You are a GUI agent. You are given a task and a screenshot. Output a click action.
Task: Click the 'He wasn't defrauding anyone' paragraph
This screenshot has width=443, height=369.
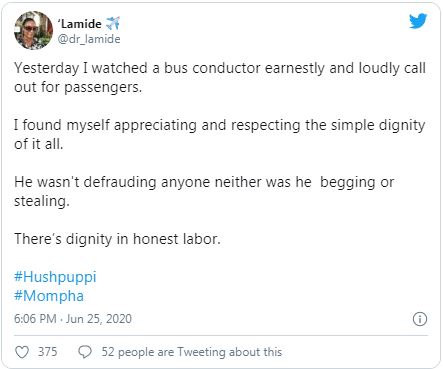[204, 191]
